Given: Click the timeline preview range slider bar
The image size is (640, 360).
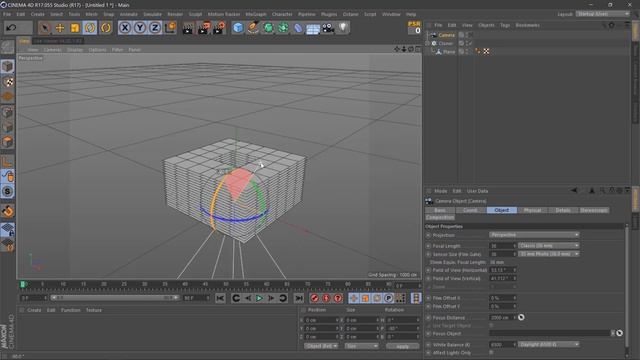Looking at the screenshot, I should 115,298.
